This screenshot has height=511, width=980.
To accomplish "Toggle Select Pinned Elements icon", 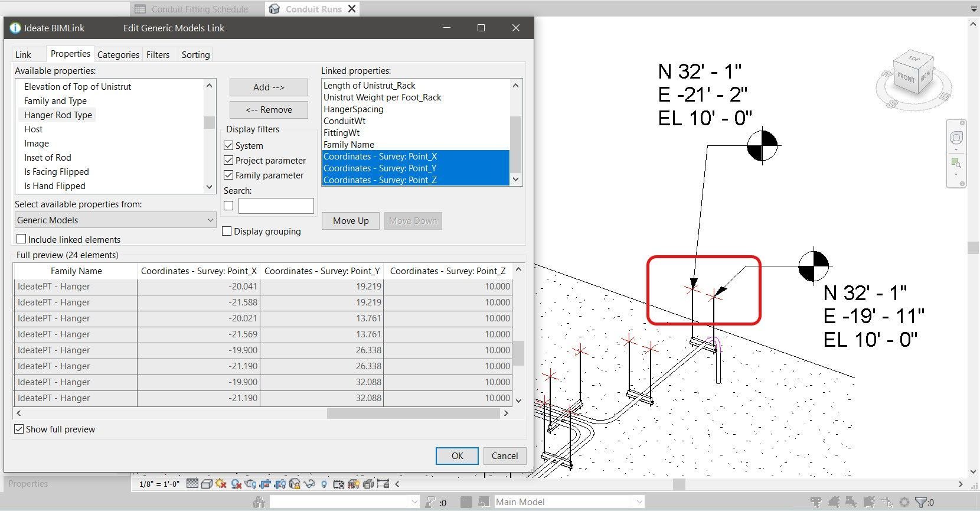I will [851, 502].
